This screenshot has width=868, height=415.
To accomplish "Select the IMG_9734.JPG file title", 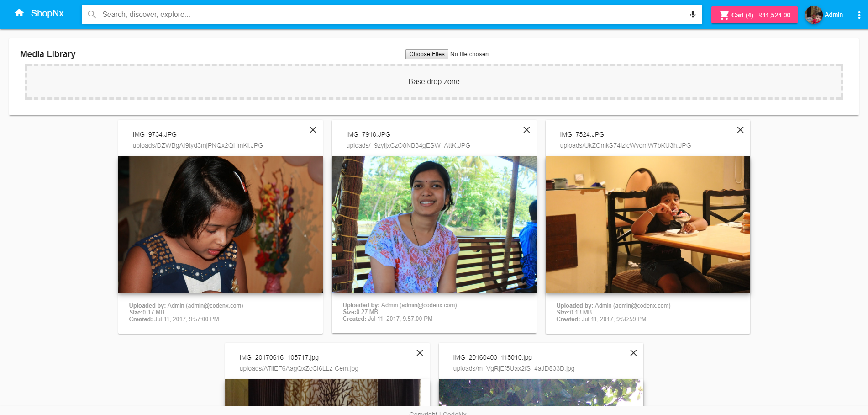I will pyautogui.click(x=154, y=135).
